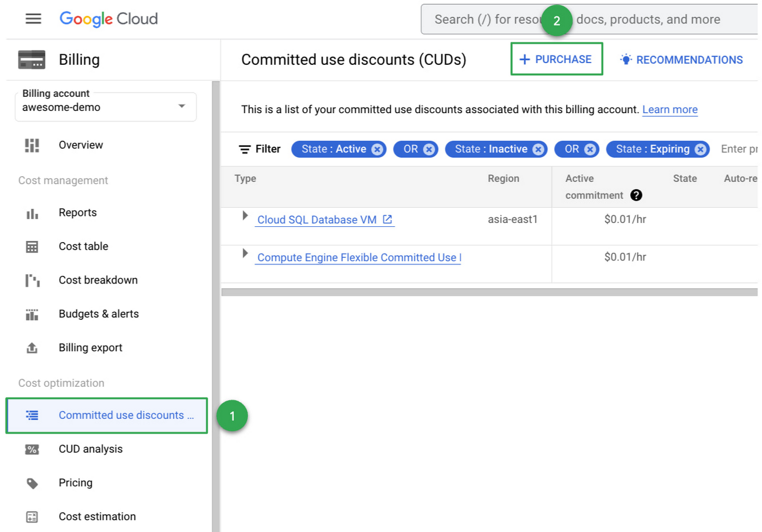Screen dimensions: 762x532
Task: Open the Billing account dropdown
Action: 106,107
